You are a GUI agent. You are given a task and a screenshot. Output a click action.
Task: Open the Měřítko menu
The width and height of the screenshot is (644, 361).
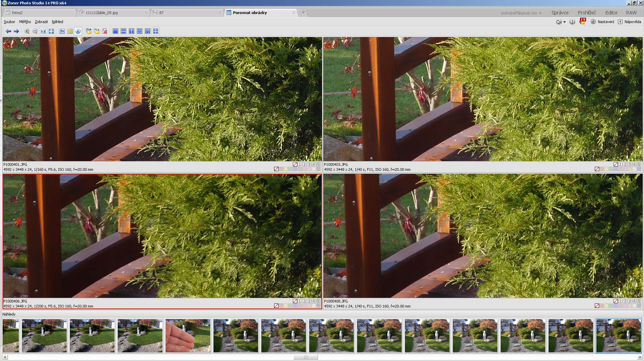click(x=25, y=22)
